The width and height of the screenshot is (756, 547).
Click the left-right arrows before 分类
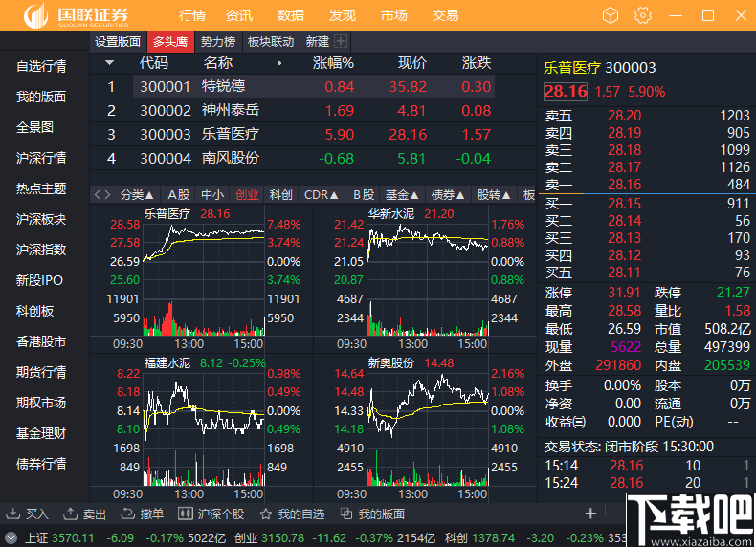pos(102,195)
